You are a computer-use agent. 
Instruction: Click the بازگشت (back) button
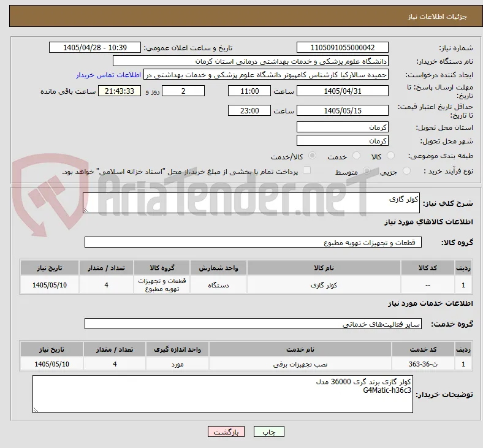click(226, 431)
